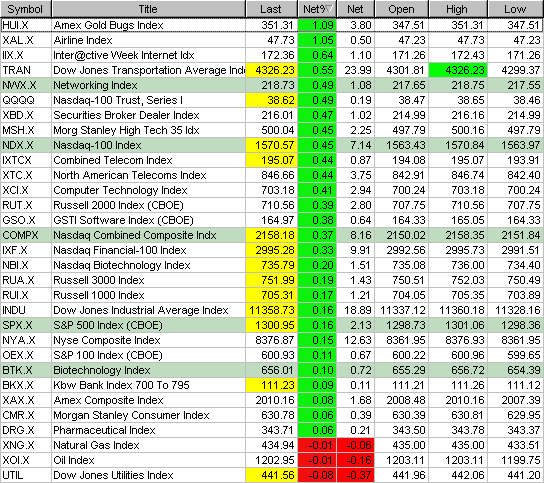The image size is (544, 483).
Task: Sort by the Last column header
Action: point(272,9)
